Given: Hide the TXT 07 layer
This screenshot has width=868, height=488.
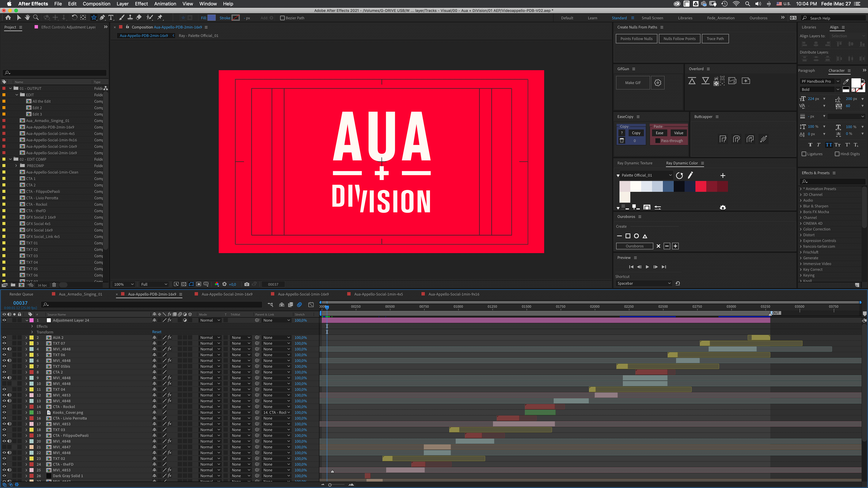Looking at the screenshot, I should [4, 343].
